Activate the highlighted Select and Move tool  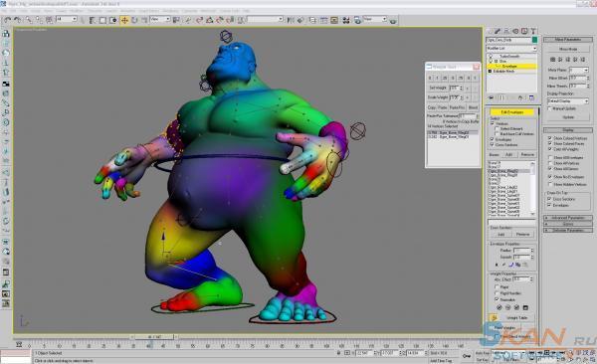(x=124, y=20)
